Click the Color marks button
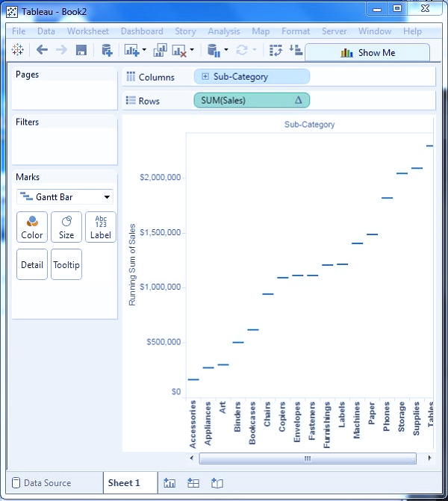The width and height of the screenshot is (448, 501). point(32,227)
